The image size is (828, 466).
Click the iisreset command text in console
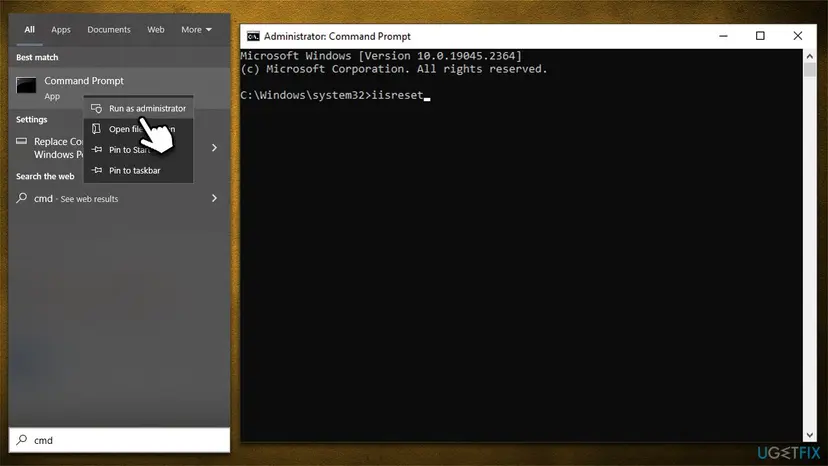pyautogui.click(x=398, y=95)
